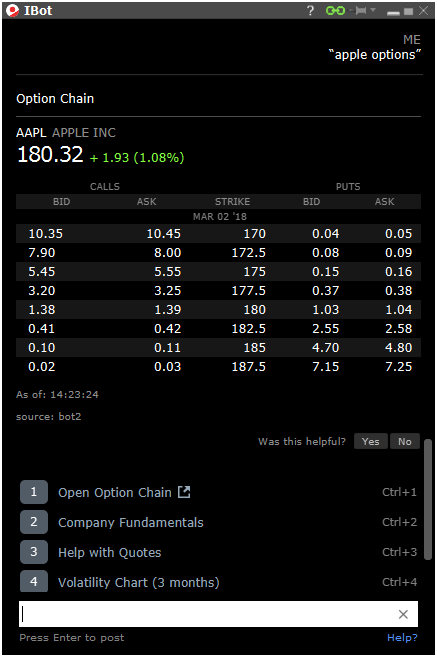Image resolution: width=437 pixels, height=657 pixels.
Task: Open Company Fundamentals suggestion
Action: [131, 522]
